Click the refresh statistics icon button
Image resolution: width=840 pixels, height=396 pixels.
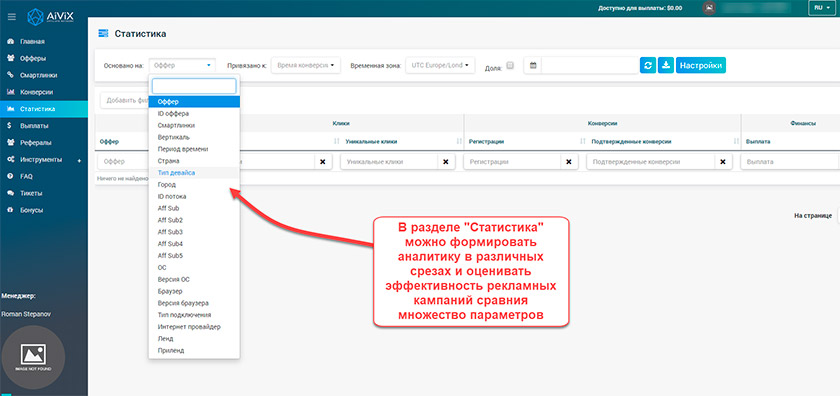click(648, 65)
